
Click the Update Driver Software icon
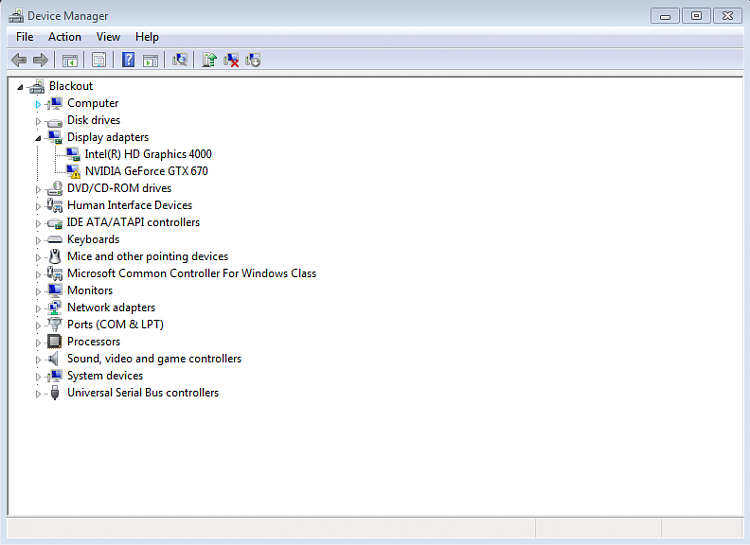(209, 60)
